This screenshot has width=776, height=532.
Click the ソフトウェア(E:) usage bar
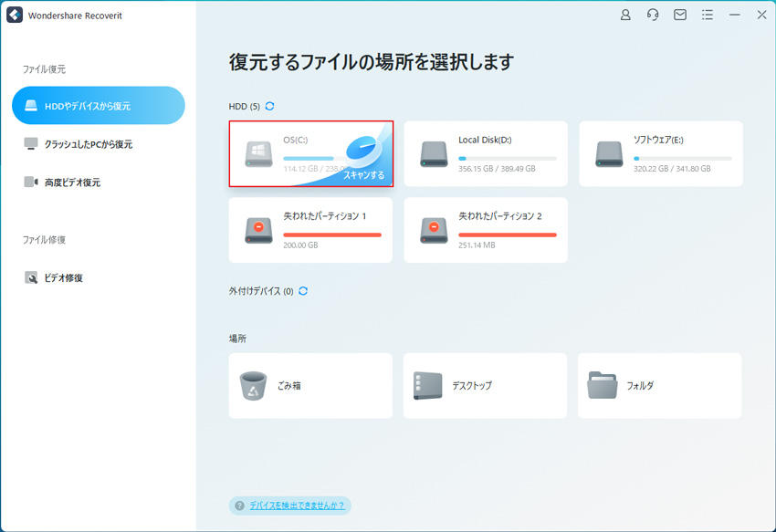point(683,159)
